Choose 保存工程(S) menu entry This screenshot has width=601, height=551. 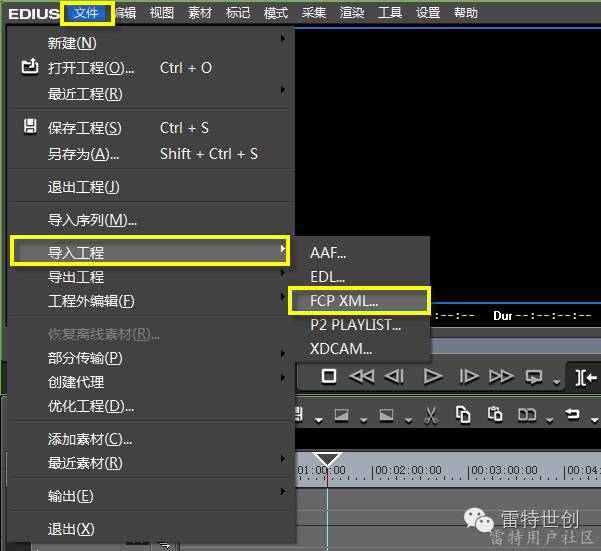(x=151, y=128)
